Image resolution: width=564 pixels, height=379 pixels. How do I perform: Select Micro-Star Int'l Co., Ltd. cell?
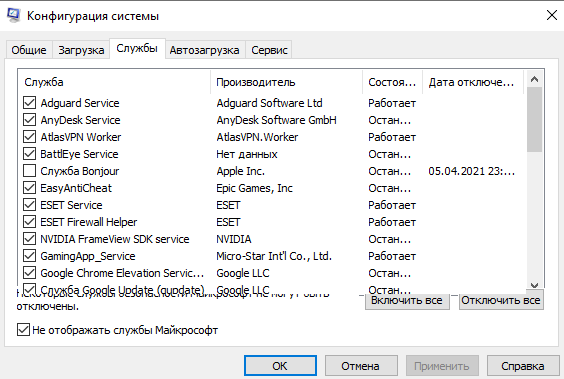274,256
